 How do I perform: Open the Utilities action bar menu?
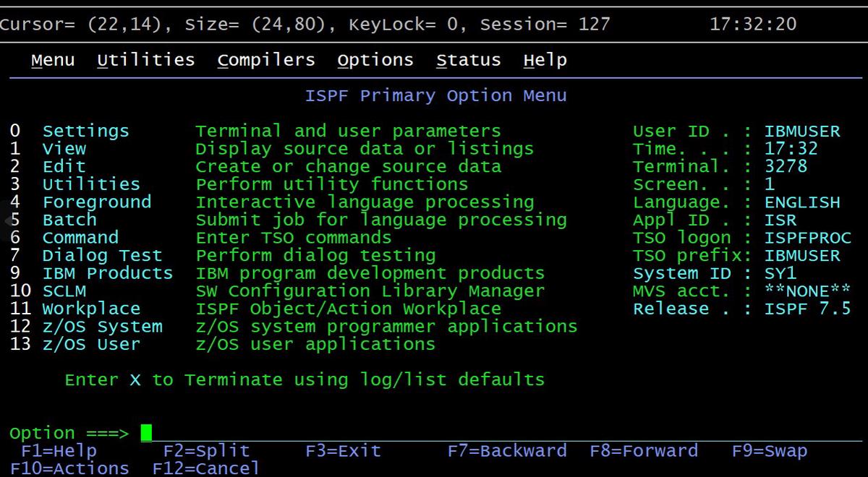point(145,60)
